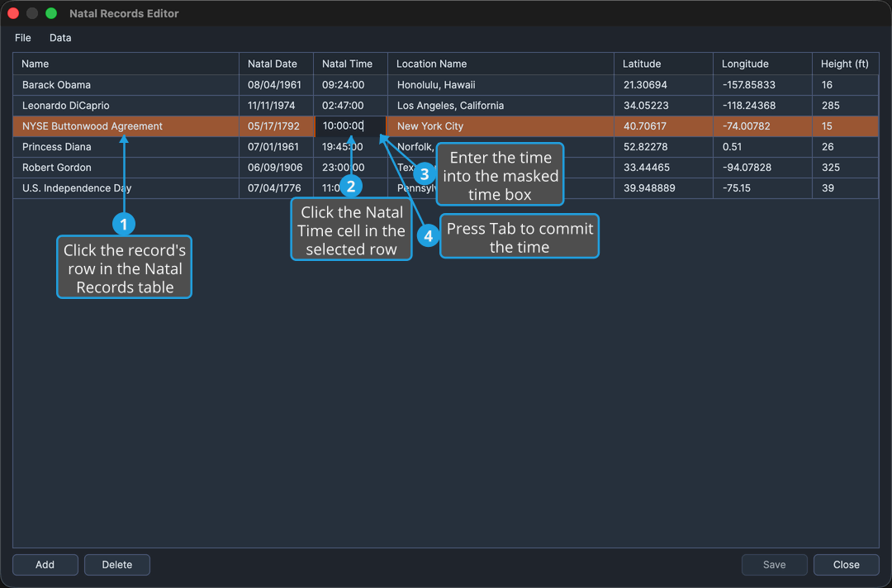Image resolution: width=892 pixels, height=588 pixels.
Task: Click the 06/09/1906 natal date cell
Action: click(276, 167)
